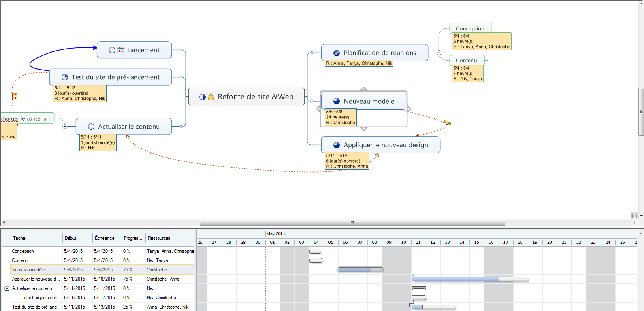Select the Nouveau modèle row in task list
The width and height of the screenshot is (644, 311).
(28, 270)
